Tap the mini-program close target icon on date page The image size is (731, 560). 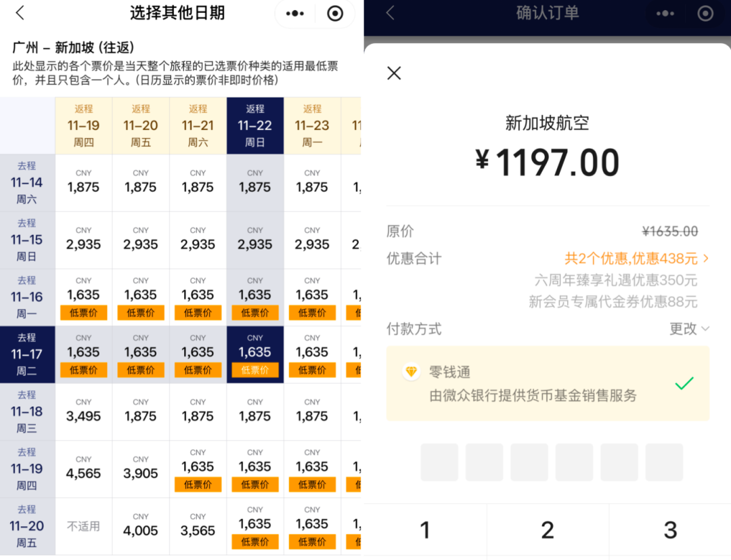click(x=335, y=14)
